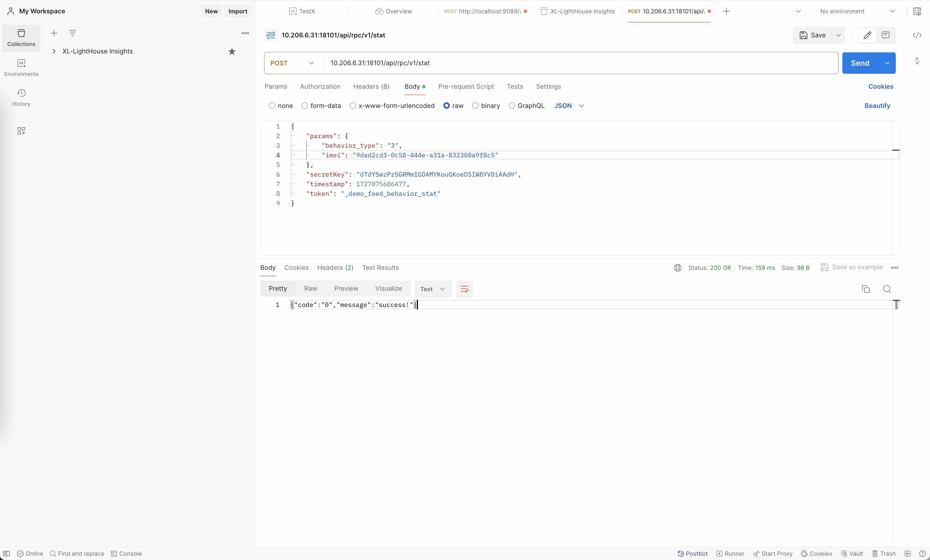Viewport: 930px width, 560px height.
Task: Show the Visualize response view
Action: [x=388, y=288]
